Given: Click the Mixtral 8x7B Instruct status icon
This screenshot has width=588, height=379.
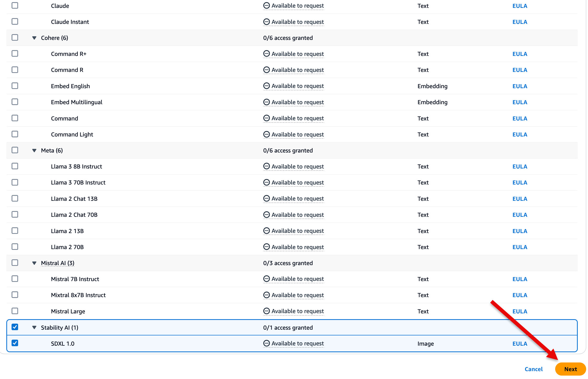Looking at the screenshot, I should tap(266, 295).
